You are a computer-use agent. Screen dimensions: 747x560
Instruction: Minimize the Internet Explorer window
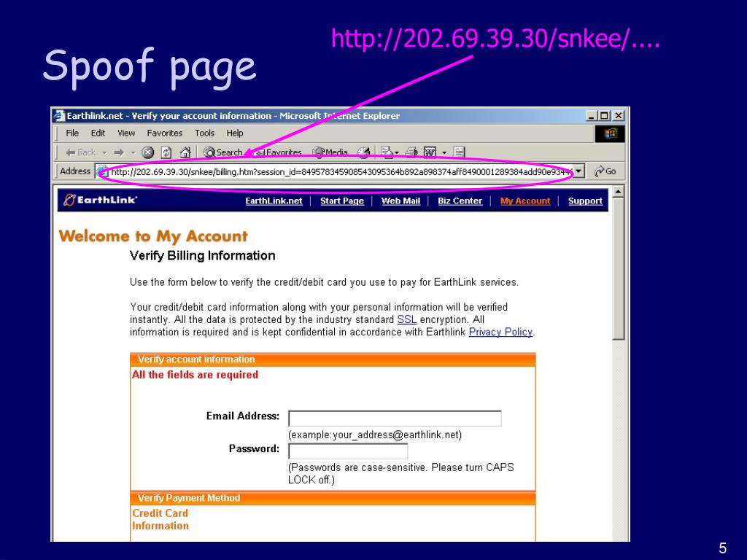[x=591, y=116]
